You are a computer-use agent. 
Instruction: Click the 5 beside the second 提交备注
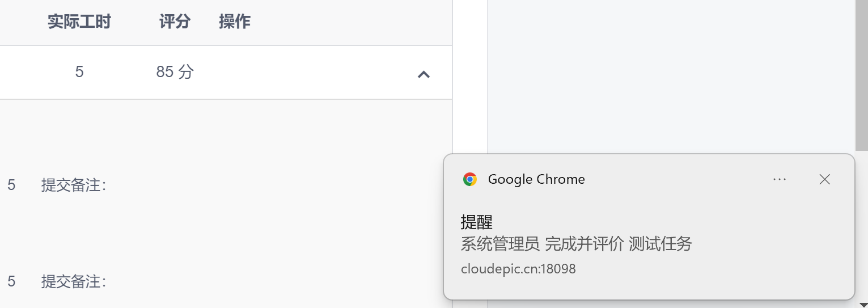tap(11, 281)
